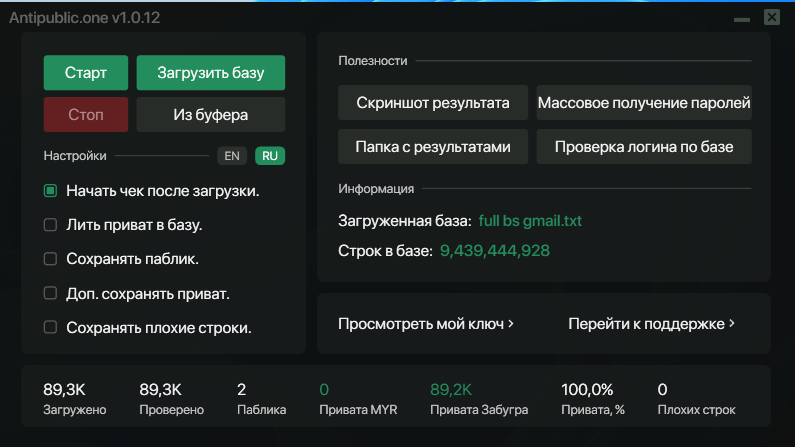Open the Папка с результатами folder
The height and width of the screenshot is (447, 795).
click(x=433, y=147)
